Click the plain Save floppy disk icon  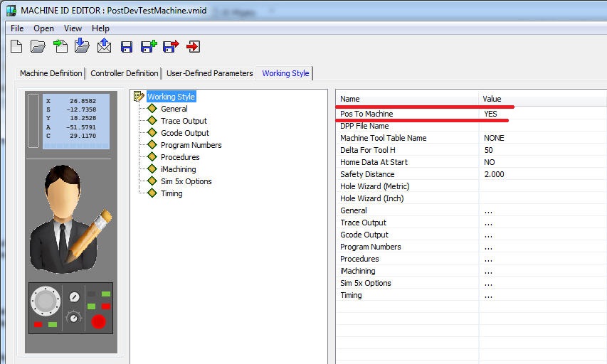coord(127,47)
